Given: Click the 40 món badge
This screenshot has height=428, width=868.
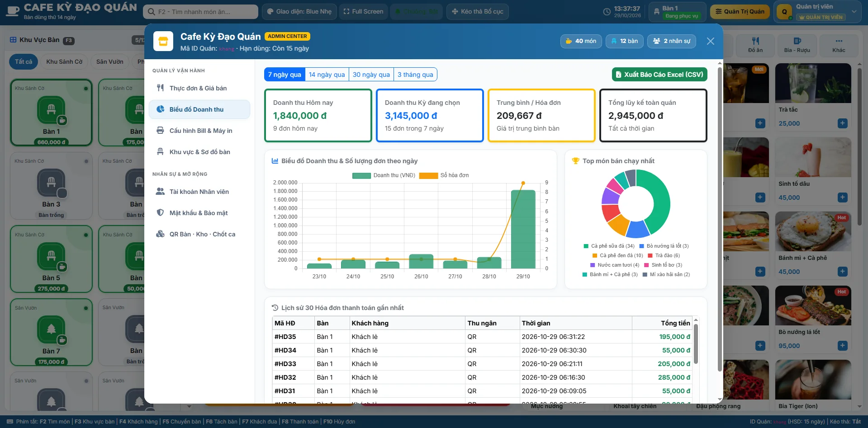Looking at the screenshot, I should pos(581,41).
